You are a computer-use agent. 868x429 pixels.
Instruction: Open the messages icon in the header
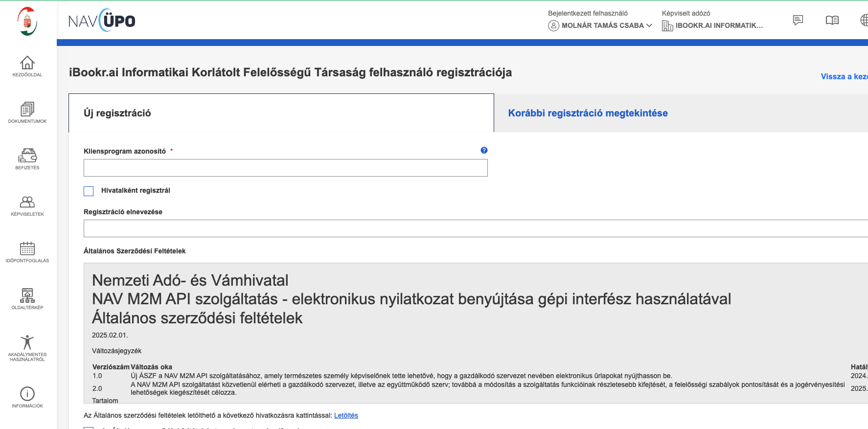[x=798, y=20]
